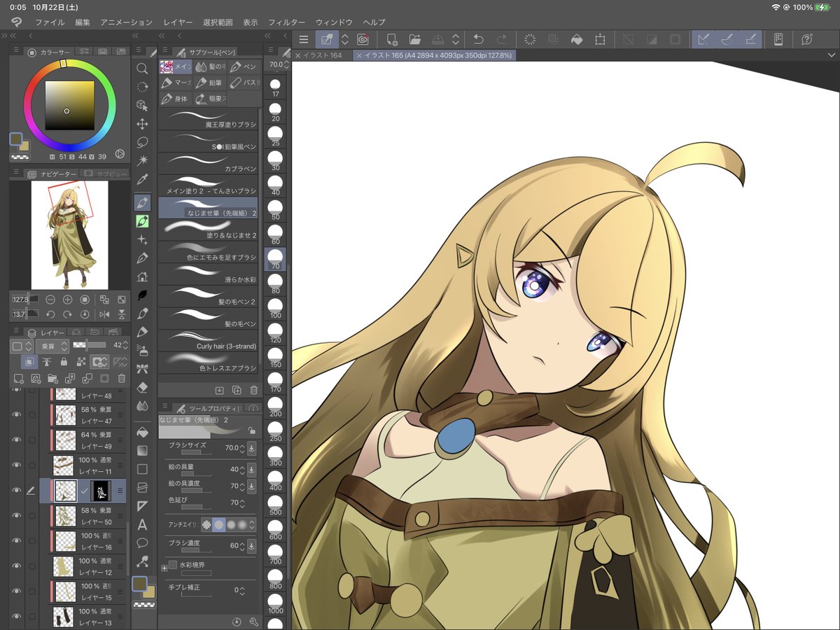Select the Zoom magnifier tool

[x=142, y=69]
